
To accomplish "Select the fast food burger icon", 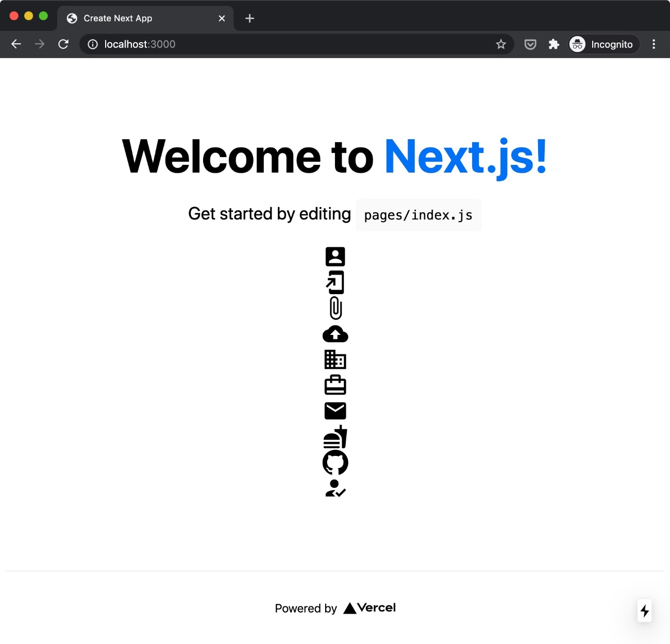I will (x=335, y=437).
